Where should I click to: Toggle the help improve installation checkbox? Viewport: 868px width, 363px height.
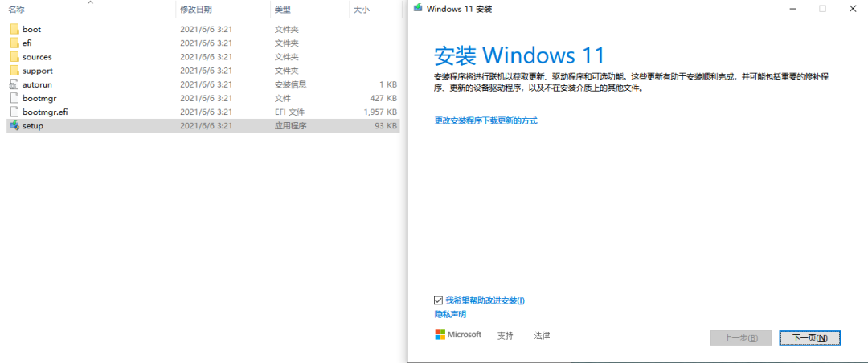pos(438,300)
